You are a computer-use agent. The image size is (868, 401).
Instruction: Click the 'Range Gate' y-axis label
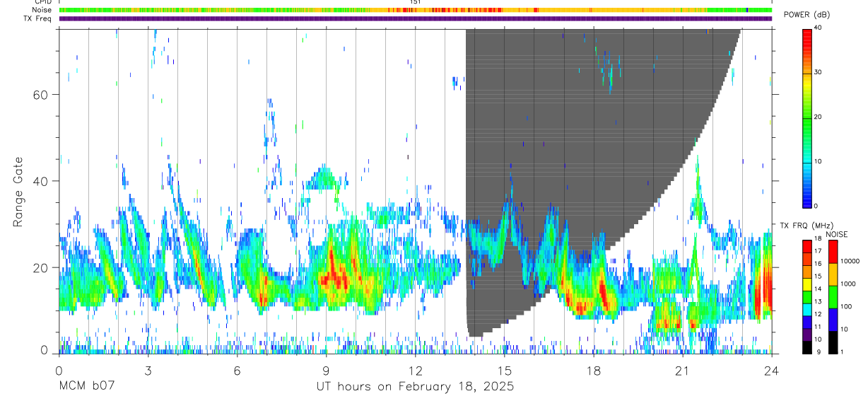(x=18, y=192)
